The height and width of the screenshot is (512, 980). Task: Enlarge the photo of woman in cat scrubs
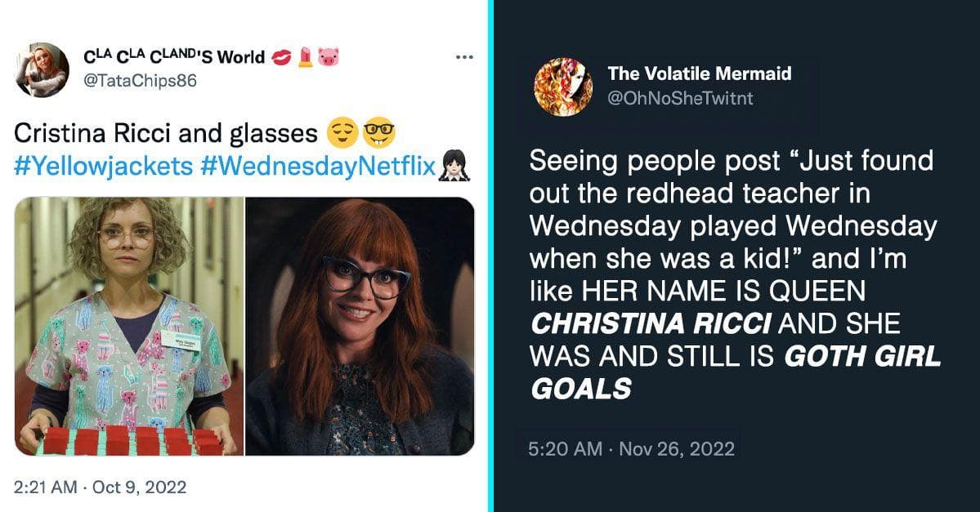(129, 326)
